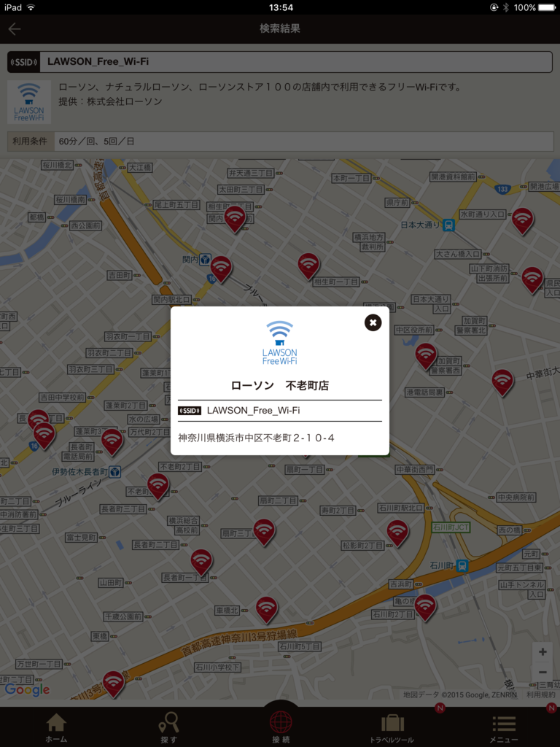Tap 石川町JCT label on map
The width and height of the screenshot is (560, 747).
[x=451, y=527]
